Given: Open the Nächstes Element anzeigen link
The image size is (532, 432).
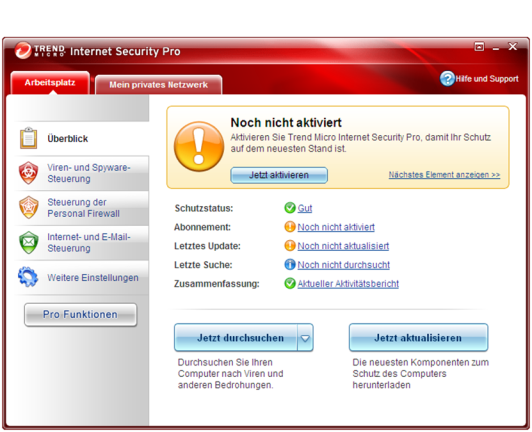Looking at the screenshot, I should coord(444,175).
